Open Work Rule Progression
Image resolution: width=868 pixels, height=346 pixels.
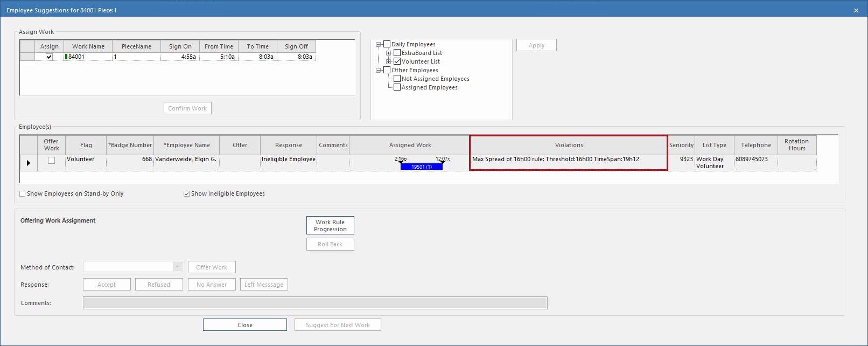coord(330,225)
